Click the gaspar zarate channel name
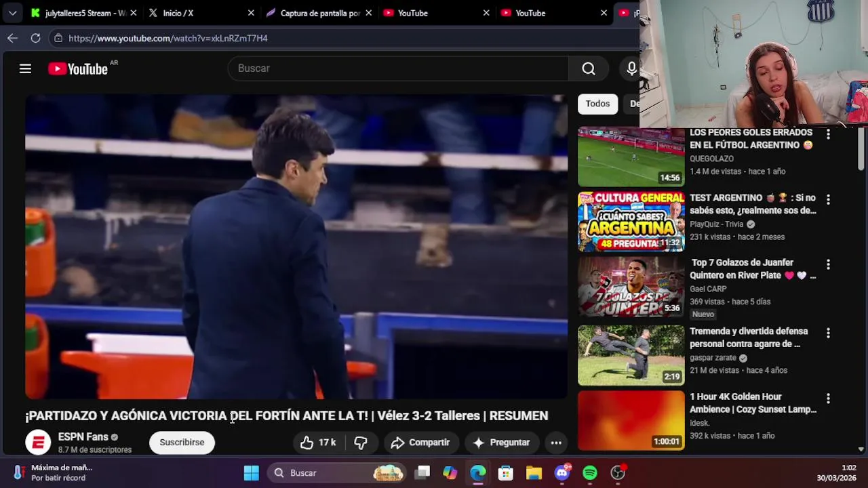Viewport: 868px width, 488px height. (713, 358)
